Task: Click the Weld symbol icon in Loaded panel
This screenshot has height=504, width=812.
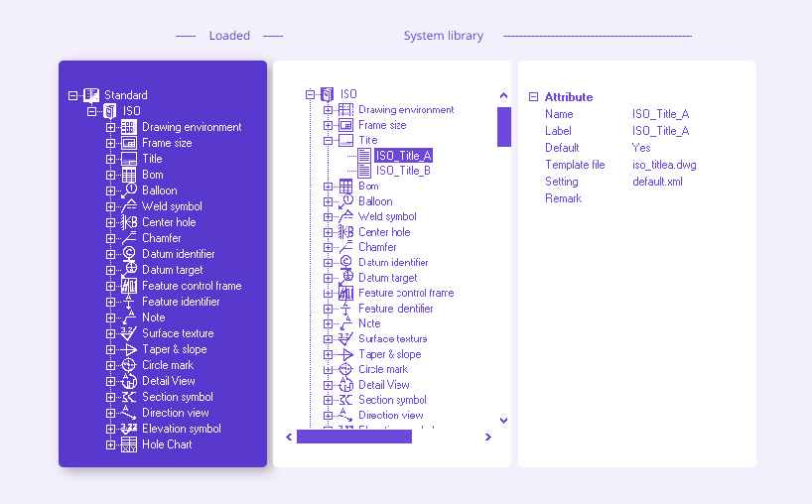Action: pyautogui.click(x=128, y=206)
